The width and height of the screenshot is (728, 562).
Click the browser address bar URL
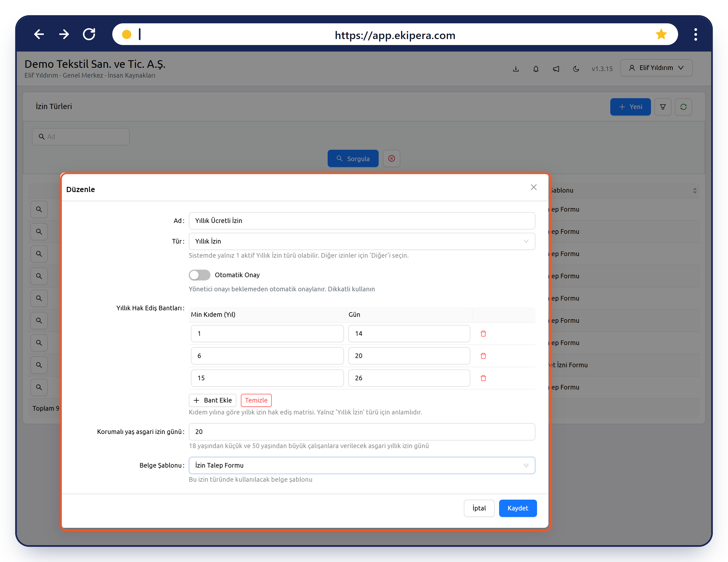click(395, 35)
